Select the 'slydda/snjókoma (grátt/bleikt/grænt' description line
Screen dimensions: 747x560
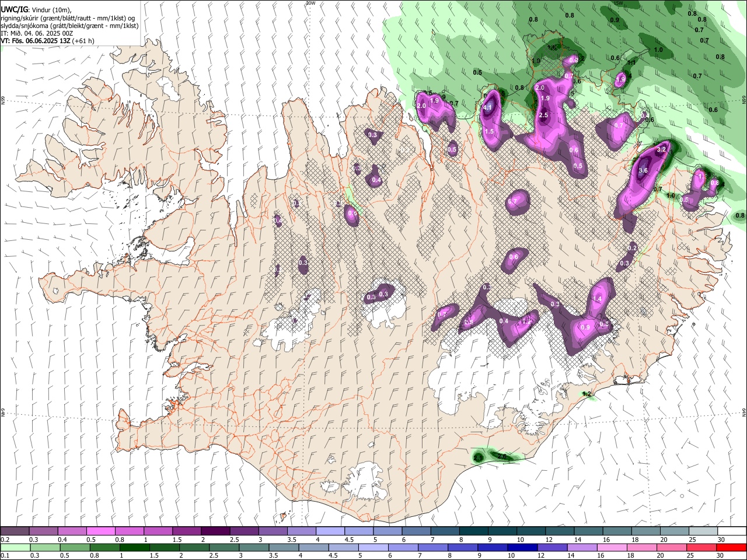[70, 26]
